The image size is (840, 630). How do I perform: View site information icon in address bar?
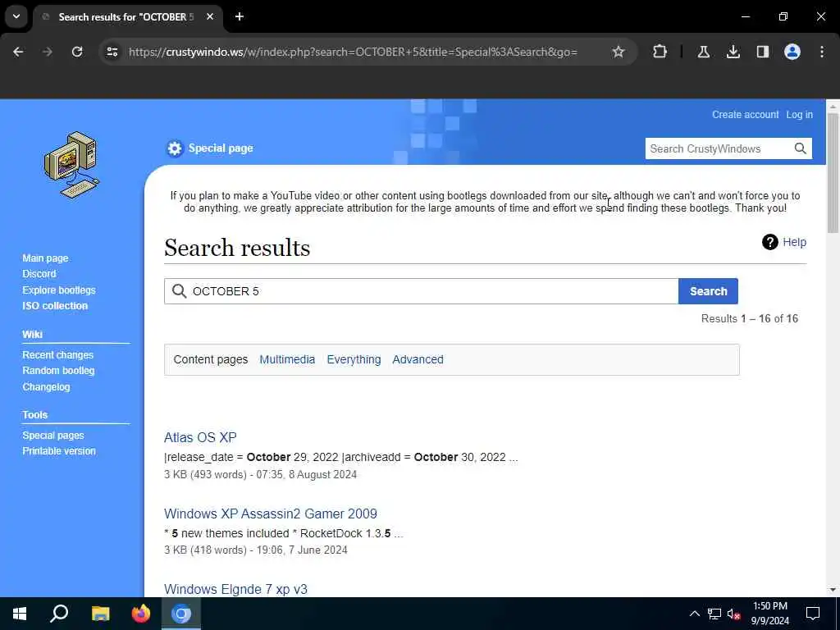(112, 52)
